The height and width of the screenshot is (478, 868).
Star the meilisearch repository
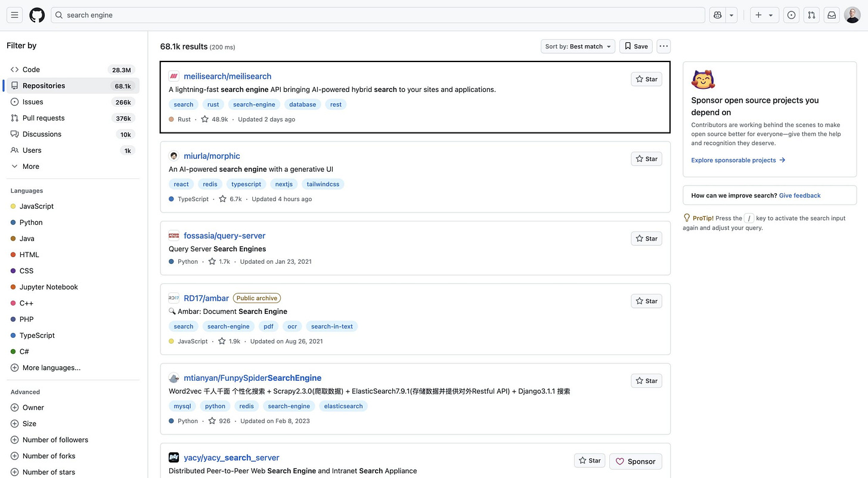[646, 79]
